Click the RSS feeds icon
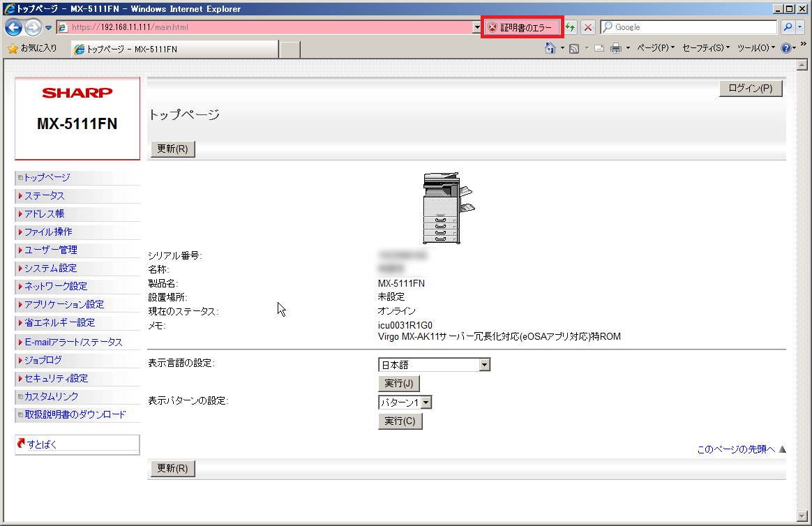 [x=574, y=48]
